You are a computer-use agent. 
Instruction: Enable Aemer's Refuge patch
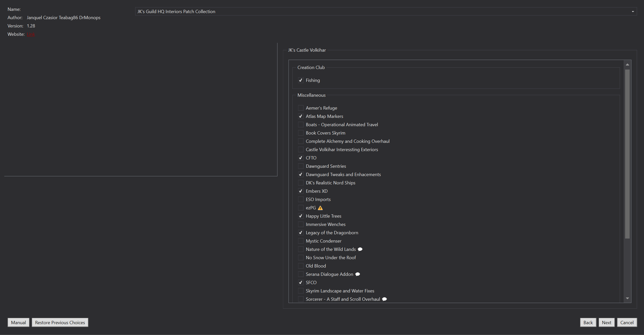click(x=301, y=108)
